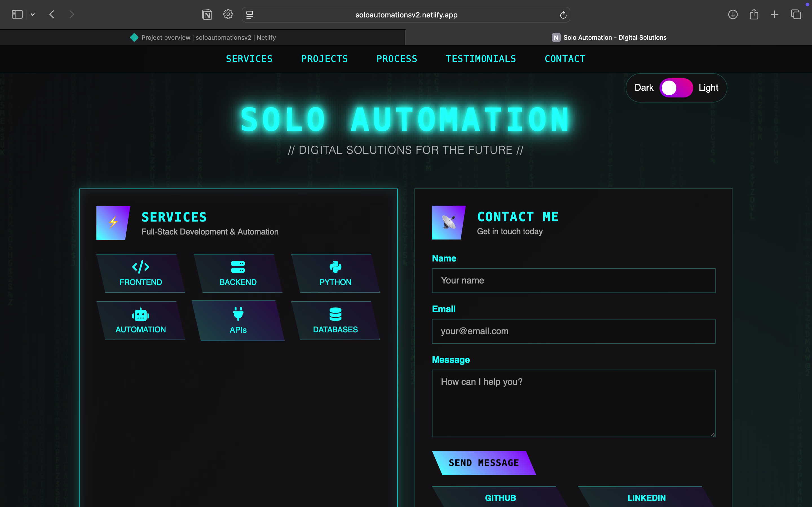The image size is (812, 507).
Task: Open the reader/page menu in address bar
Action: click(250, 15)
